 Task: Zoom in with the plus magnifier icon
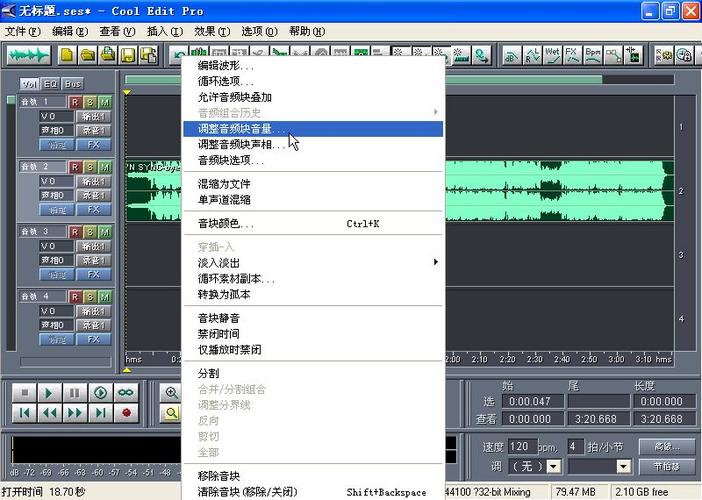(x=171, y=393)
